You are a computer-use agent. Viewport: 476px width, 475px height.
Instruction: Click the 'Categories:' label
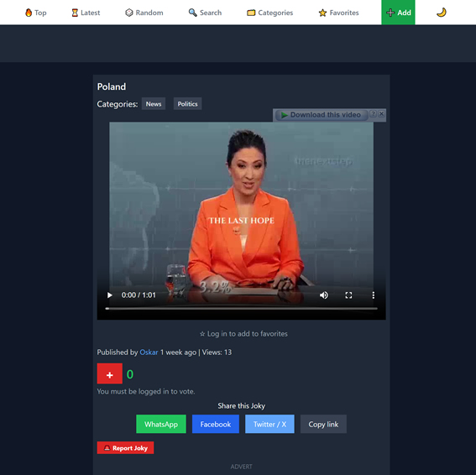(118, 104)
